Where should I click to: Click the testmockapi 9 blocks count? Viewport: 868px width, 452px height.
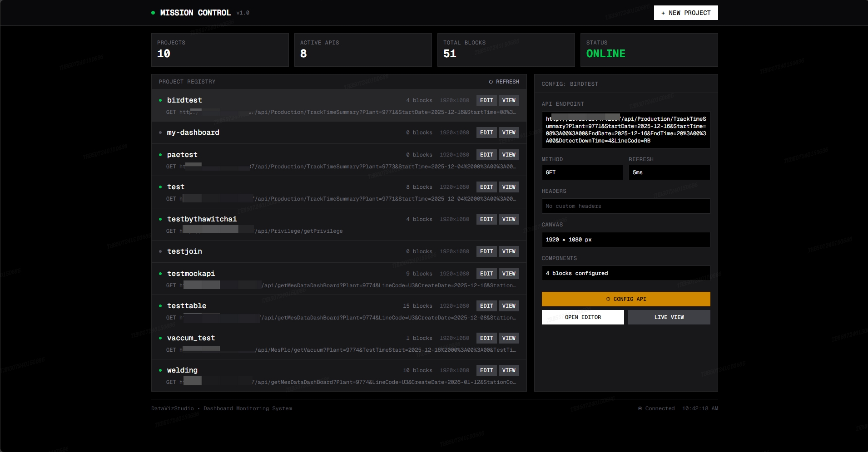419,274
